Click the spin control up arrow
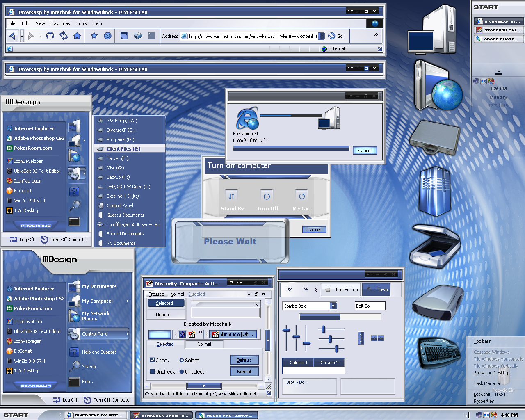This screenshot has height=420, width=525. [x=361, y=335]
